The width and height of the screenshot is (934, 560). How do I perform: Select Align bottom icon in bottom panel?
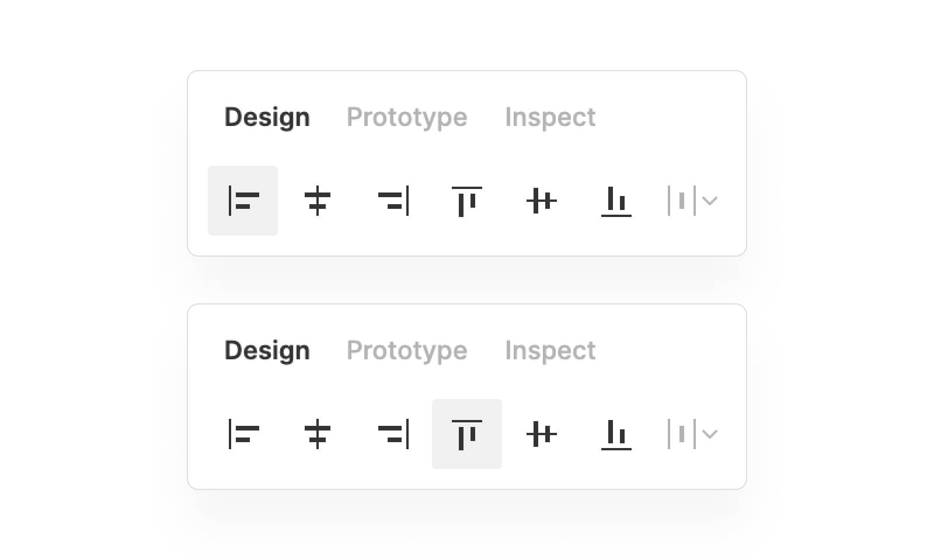[x=616, y=434]
